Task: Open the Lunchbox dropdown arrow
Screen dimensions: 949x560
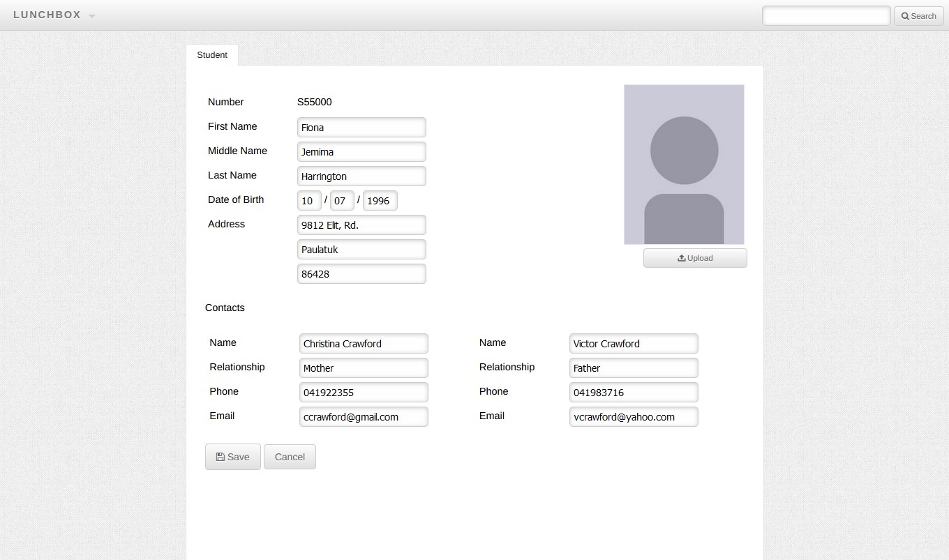Action: pyautogui.click(x=92, y=16)
